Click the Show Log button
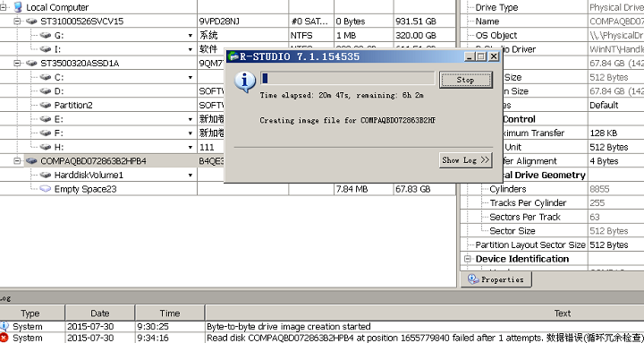This screenshot has width=644, height=343. 465,160
